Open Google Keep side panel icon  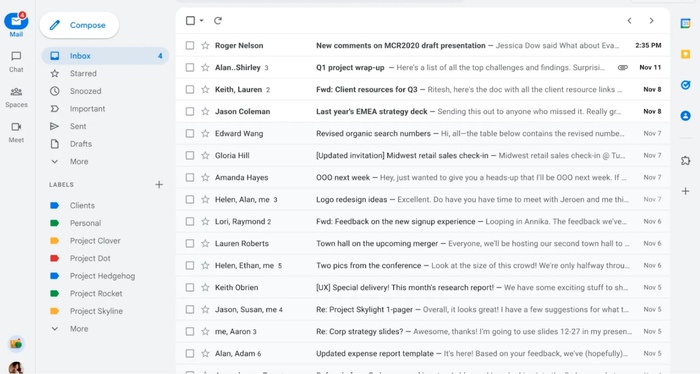685,54
